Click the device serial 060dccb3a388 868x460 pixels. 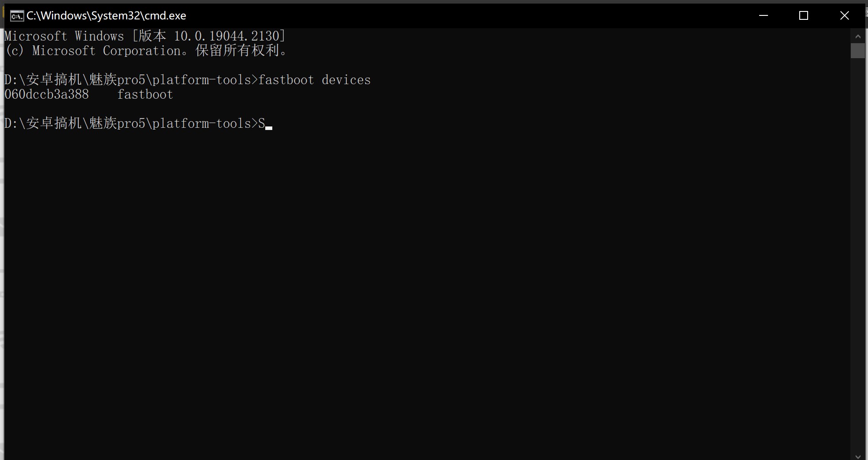(47, 94)
